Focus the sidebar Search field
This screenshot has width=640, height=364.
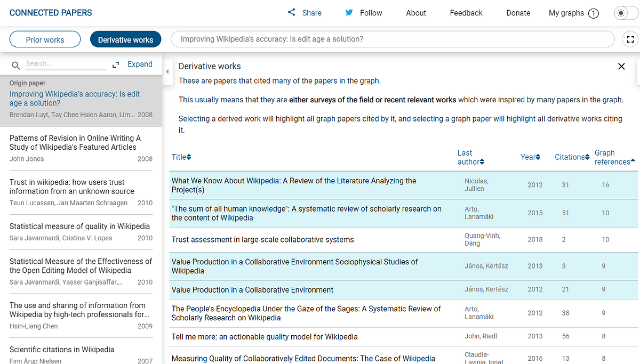coord(66,64)
